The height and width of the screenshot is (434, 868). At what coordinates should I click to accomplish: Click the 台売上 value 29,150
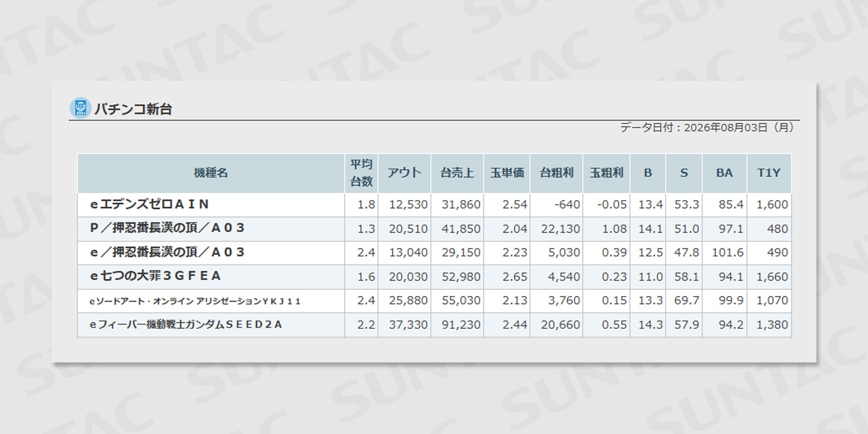coord(461,253)
